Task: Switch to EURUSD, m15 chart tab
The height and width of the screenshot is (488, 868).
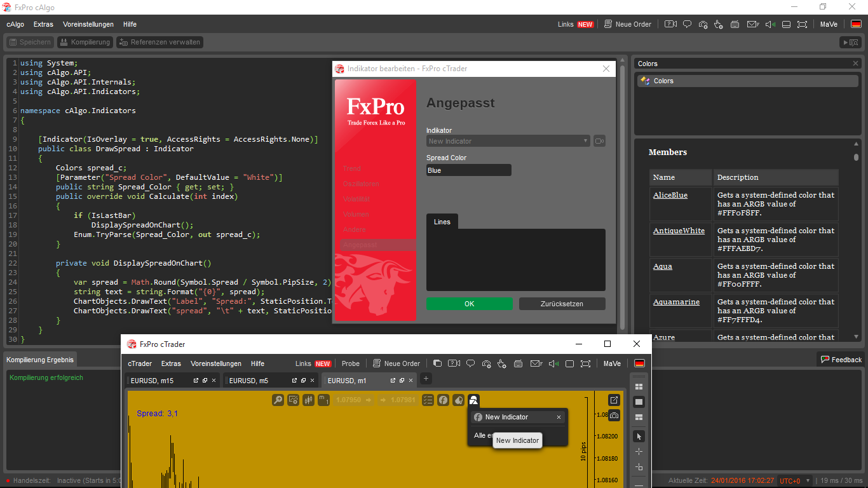Action: tap(153, 381)
